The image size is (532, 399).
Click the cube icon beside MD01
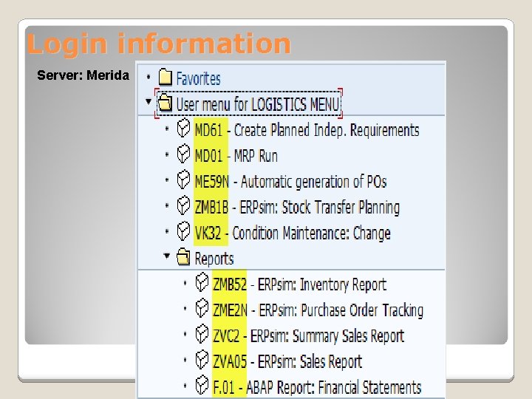183,154
